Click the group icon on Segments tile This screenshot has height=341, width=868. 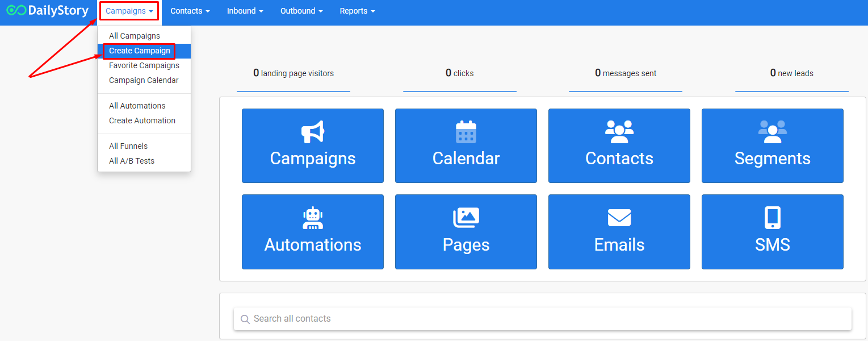point(773,132)
